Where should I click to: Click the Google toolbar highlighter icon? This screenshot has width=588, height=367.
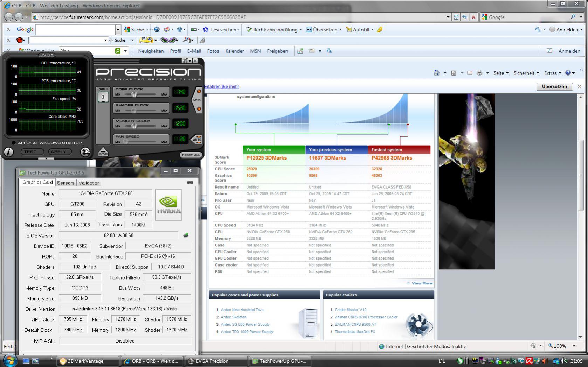point(380,29)
